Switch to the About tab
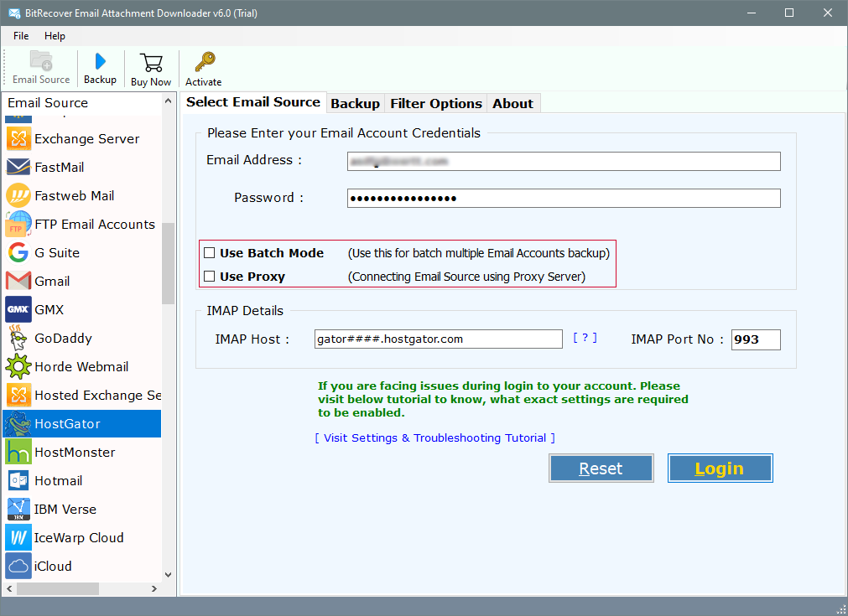 point(512,103)
